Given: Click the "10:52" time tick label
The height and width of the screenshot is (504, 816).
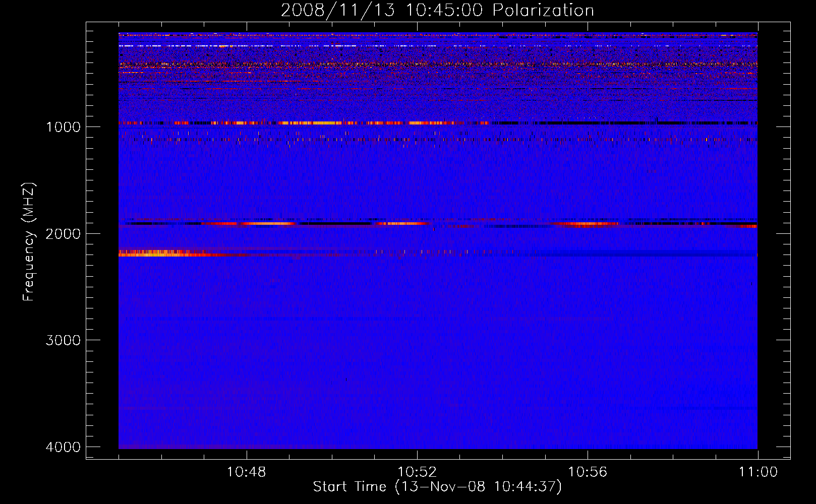Looking at the screenshot, I should point(417,472).
